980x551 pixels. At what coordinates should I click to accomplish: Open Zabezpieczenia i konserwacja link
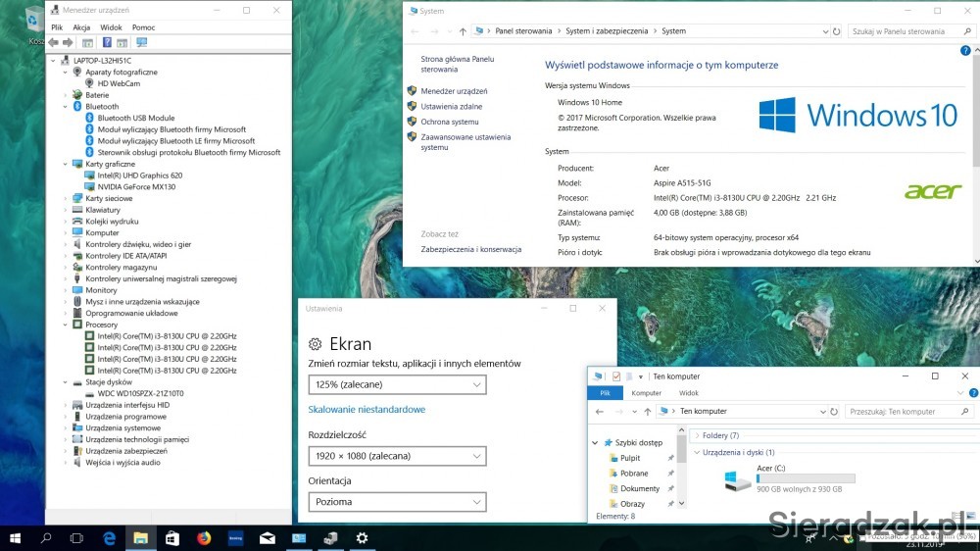click(x=470, y=249)
